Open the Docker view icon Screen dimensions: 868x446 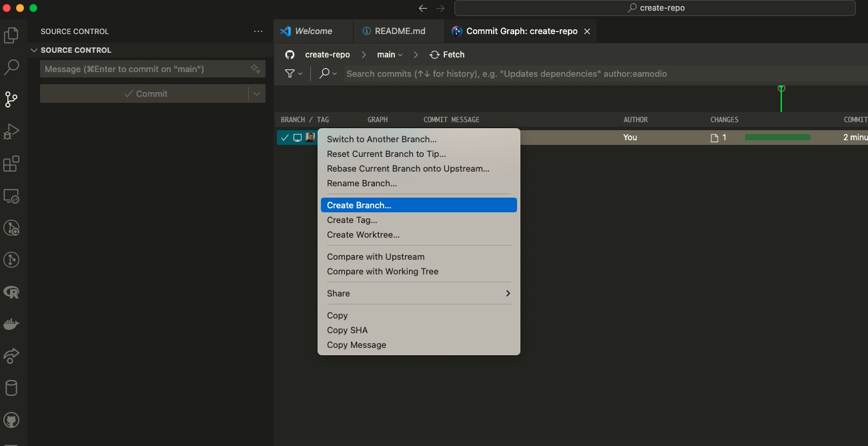click(x=11, y=324)
